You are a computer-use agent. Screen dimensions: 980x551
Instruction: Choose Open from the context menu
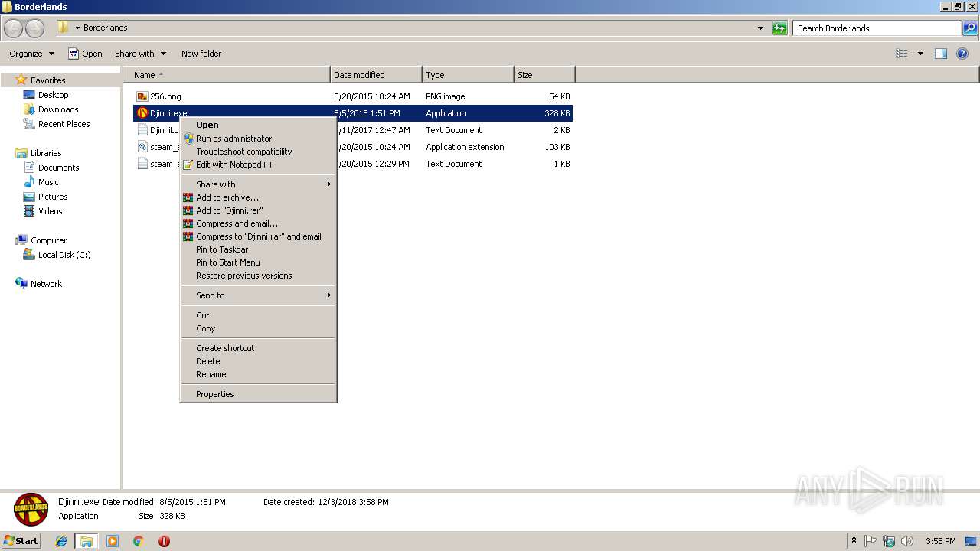pos(258,125)
